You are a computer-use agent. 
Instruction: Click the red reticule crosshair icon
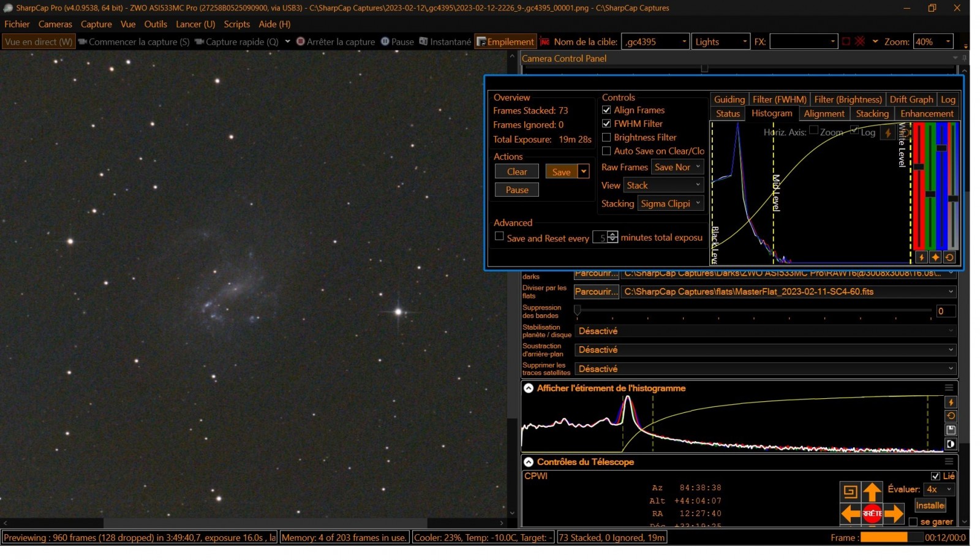coord(860,42)
